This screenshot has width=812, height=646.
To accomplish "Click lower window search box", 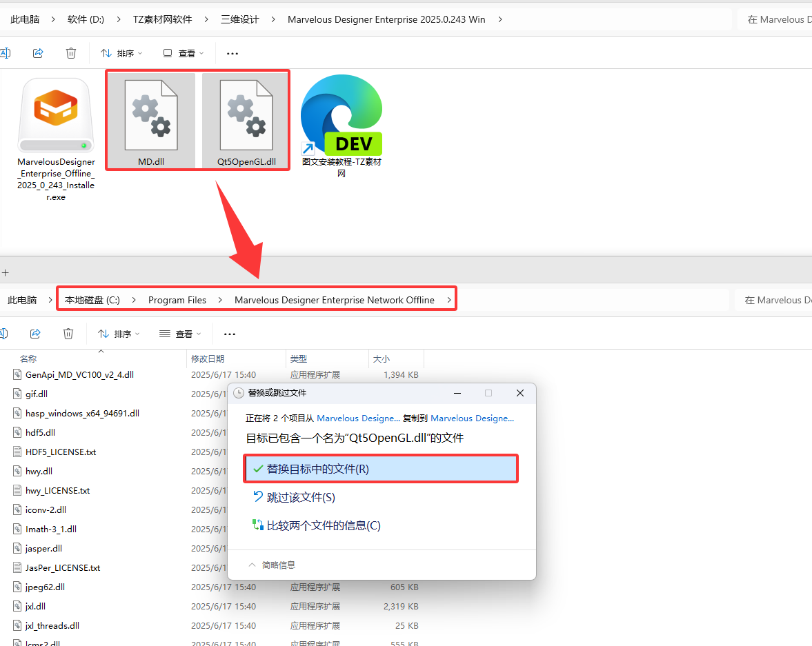I will [x=773, y=300].
